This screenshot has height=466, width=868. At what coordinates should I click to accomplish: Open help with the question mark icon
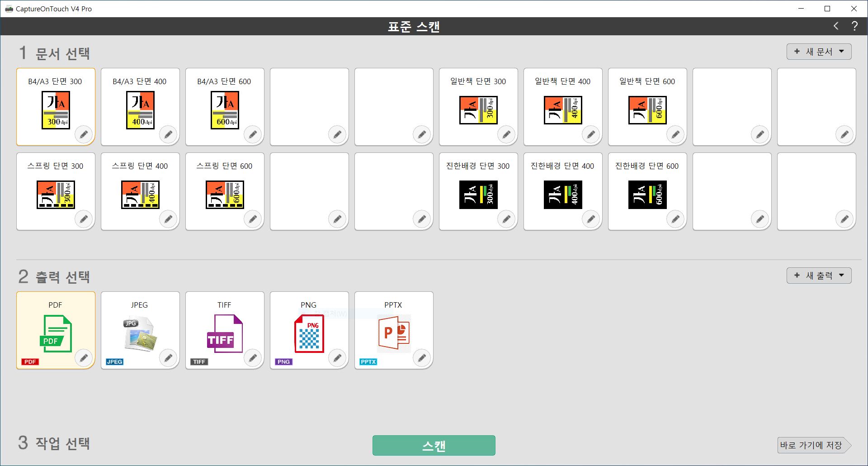[854, 26]
